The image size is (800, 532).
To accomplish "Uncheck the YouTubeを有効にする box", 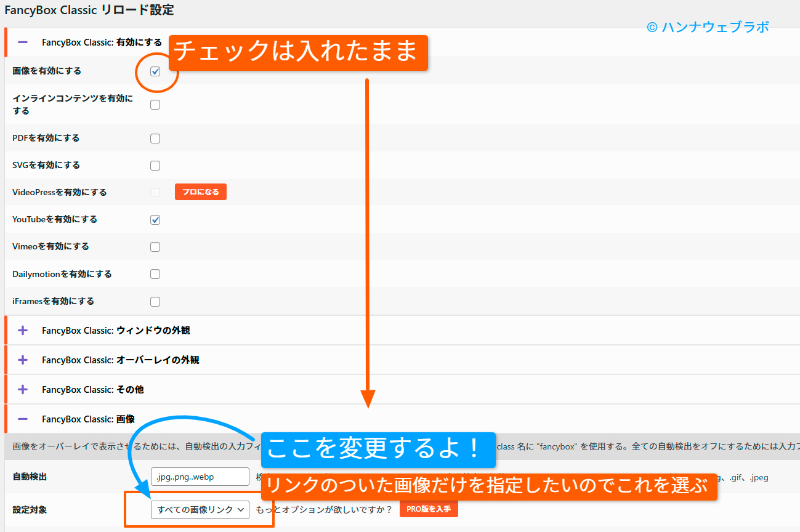I will 155,219.
